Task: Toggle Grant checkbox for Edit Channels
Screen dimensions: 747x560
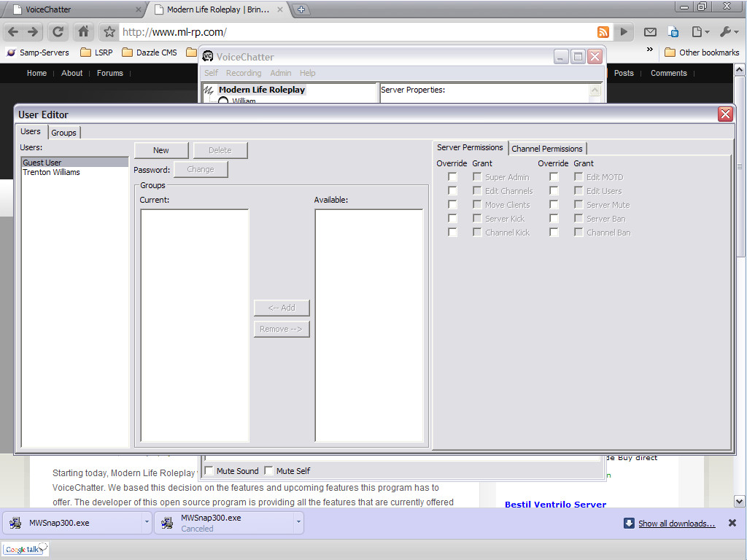Action: point(477,190)
